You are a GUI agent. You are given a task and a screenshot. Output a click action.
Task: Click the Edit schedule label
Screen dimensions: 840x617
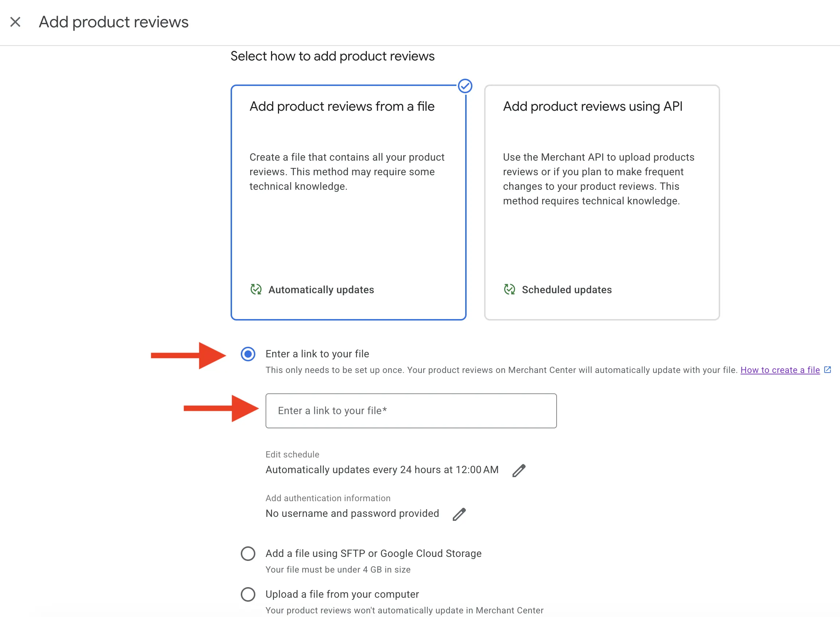pos(293,455)
